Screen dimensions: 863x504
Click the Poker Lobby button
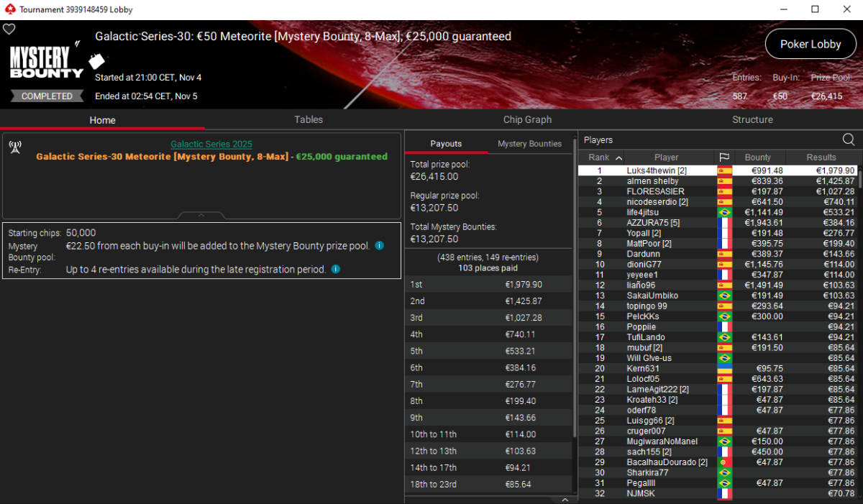(x=811, y=44)
